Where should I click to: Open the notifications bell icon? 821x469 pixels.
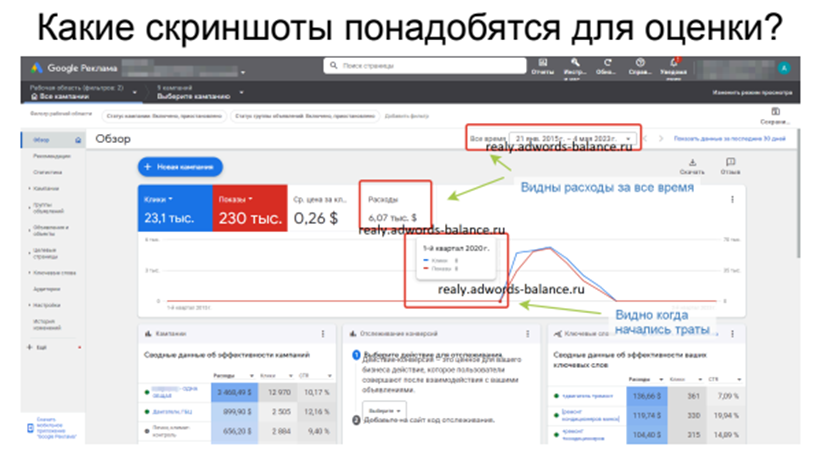point(674,63)
